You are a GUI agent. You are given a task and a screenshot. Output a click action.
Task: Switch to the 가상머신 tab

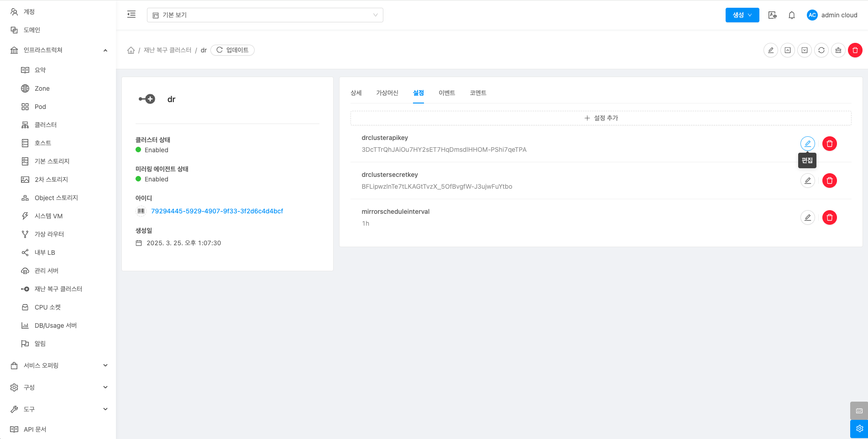(387, 93)
